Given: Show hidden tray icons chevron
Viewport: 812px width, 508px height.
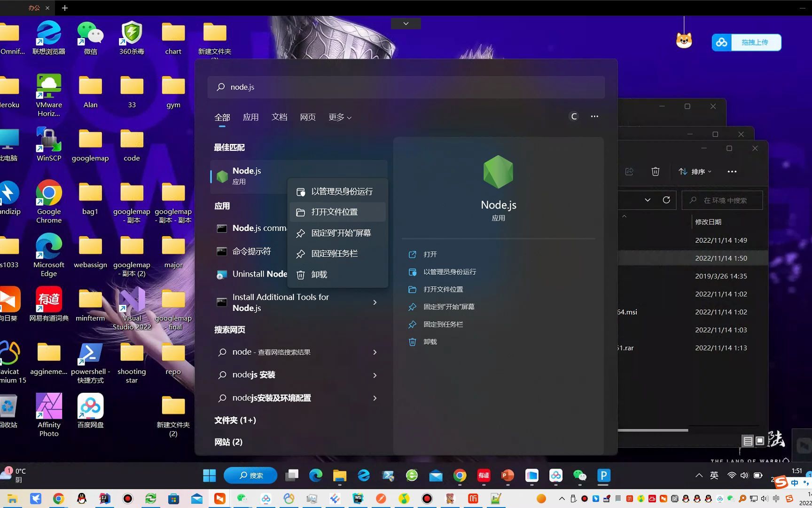Looking at the screenshot, I should (699, 476).
